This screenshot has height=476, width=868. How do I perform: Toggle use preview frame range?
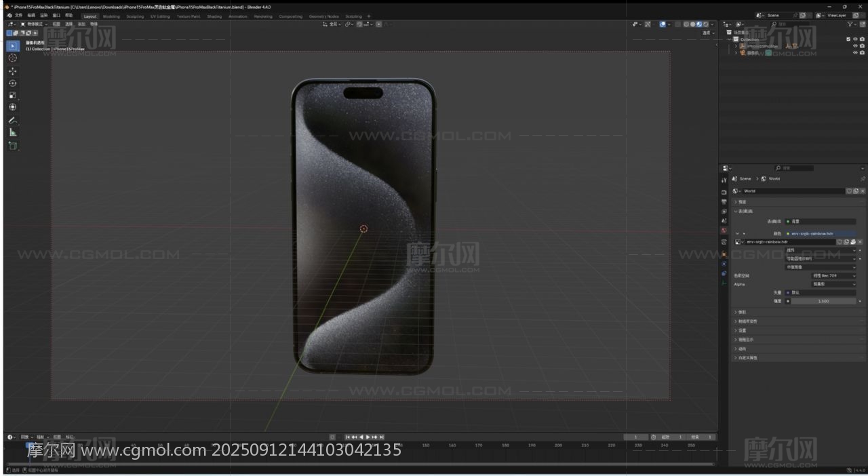tap(654, 437)
